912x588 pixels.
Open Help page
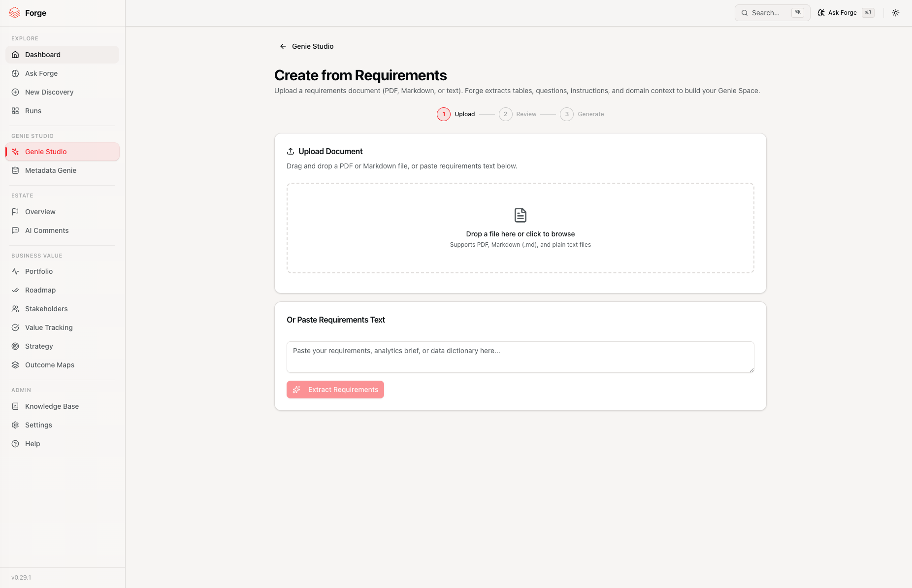pyautogui.click(x=62, y=444)
